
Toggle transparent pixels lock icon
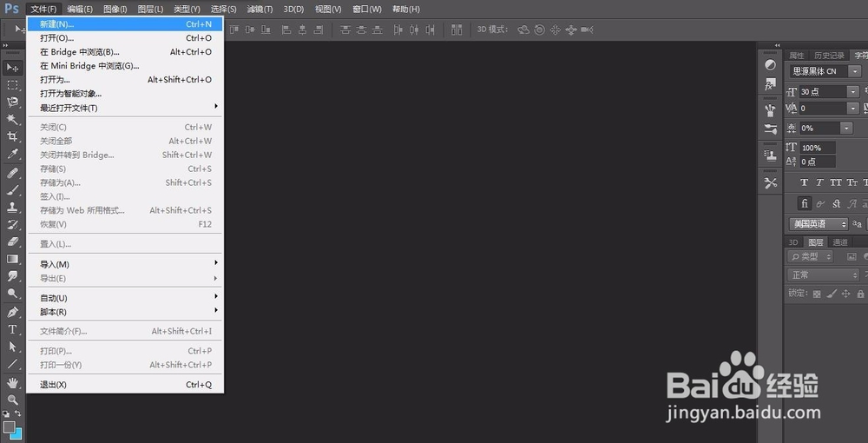point(817,294)
